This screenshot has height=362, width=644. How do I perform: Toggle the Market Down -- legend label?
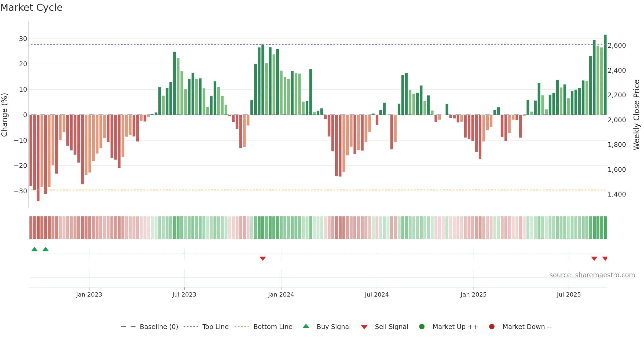tap(527, 327)
